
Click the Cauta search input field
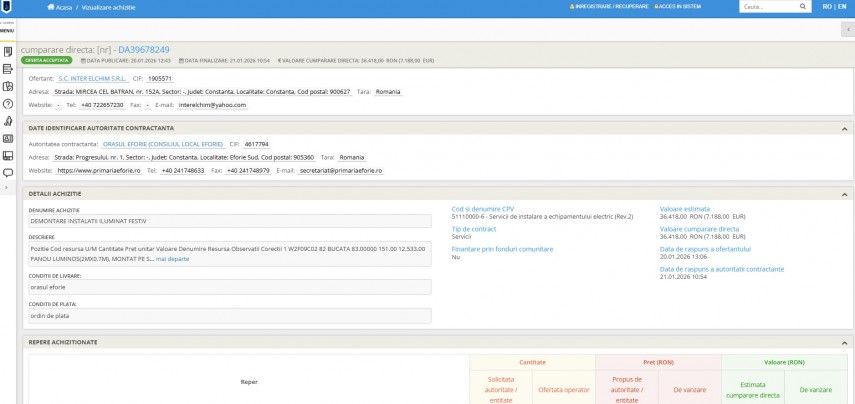pos(767,7)
